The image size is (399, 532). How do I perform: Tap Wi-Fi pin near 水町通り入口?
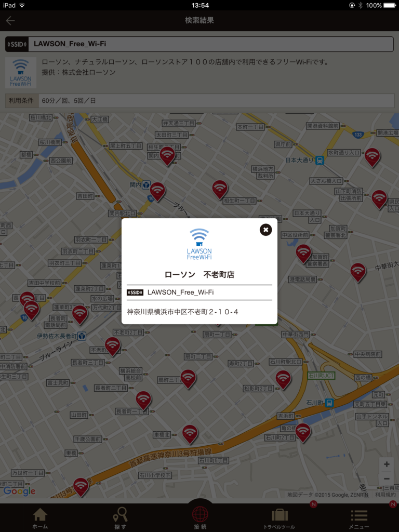(x=372, y=157)
